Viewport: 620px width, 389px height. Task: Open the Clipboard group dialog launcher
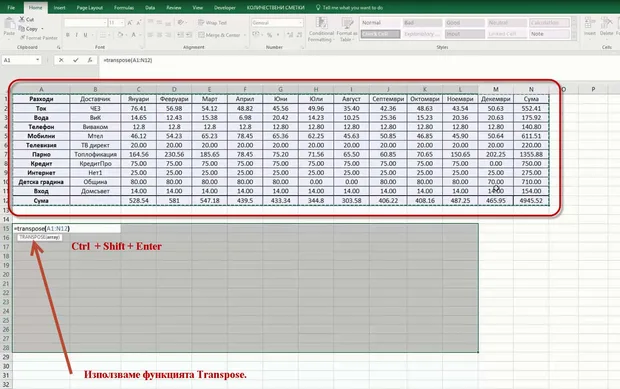[59, 47]
